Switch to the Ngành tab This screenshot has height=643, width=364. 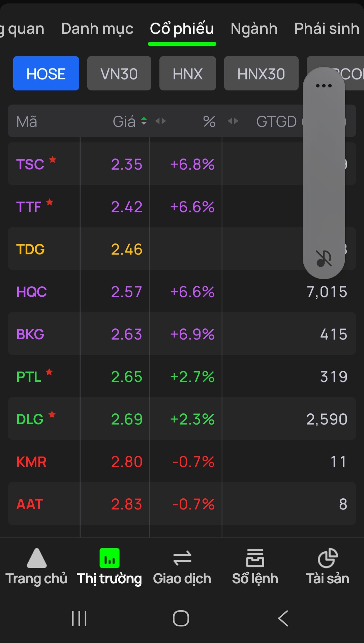coord(254,29)
